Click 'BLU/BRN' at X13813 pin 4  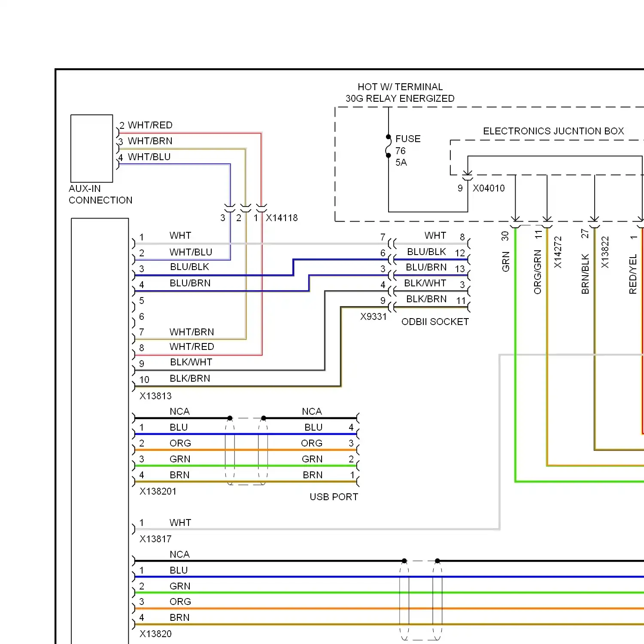point(190,283)
